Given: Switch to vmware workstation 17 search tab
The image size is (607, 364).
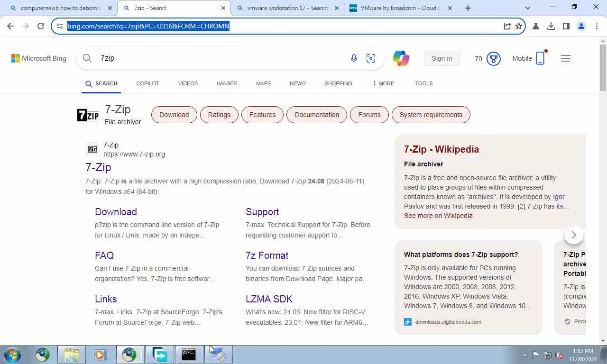Looking at the screenshot, I should coord(287,8).
